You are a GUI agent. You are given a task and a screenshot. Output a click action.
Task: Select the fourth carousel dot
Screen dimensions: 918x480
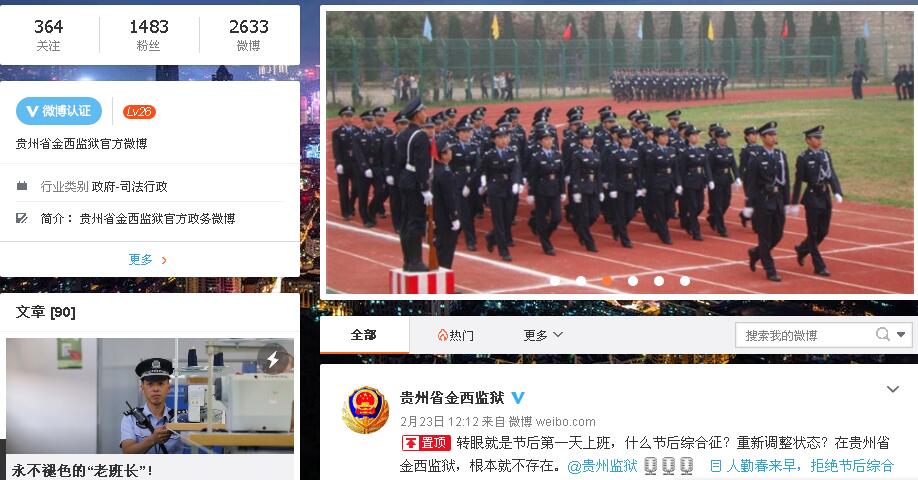click(633, 281)
